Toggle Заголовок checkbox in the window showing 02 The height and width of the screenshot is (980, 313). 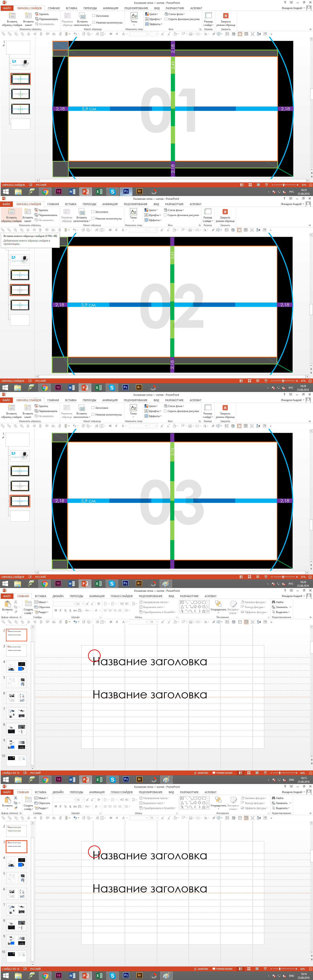tap(93, 212)
